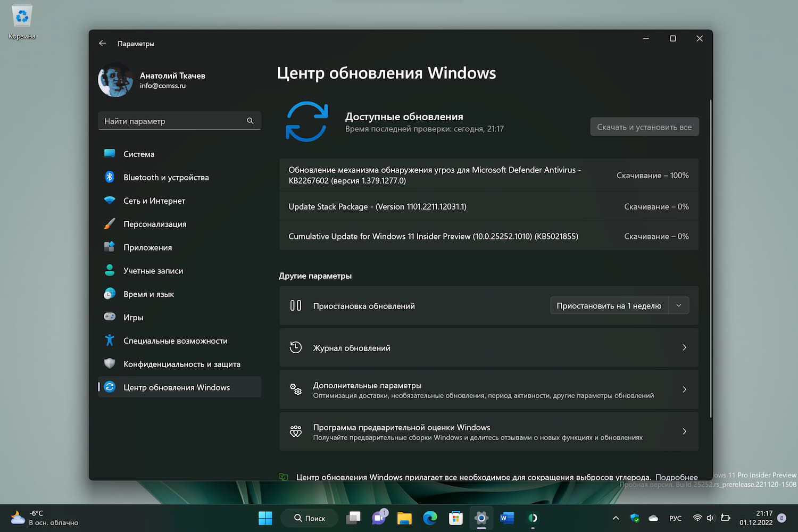798x532 pixels.
Task: Open Windows Security tray icon
Action: [x=635, y=518]
